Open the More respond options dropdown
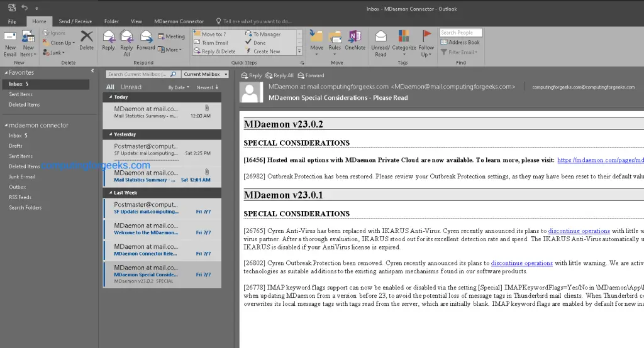This screenshot has height=348, width=644. pyautogui.click(x=170, y=50)
